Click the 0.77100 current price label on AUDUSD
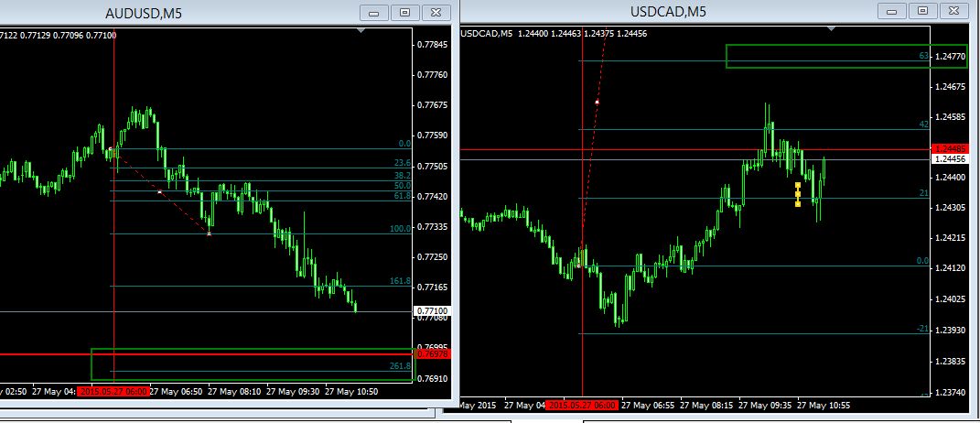Viewport: 980px width, 423px height. (432, 311)
